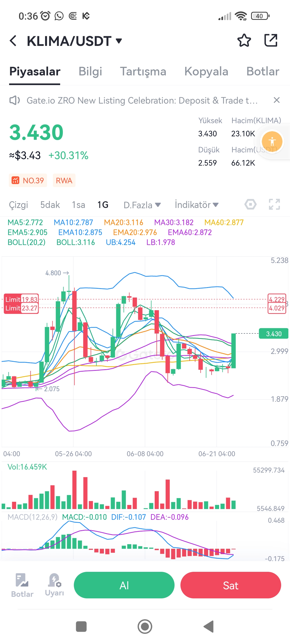Expand the D.Fazla more intervals dropdown
The image size is (290, 644).
[x=142, y=205]
